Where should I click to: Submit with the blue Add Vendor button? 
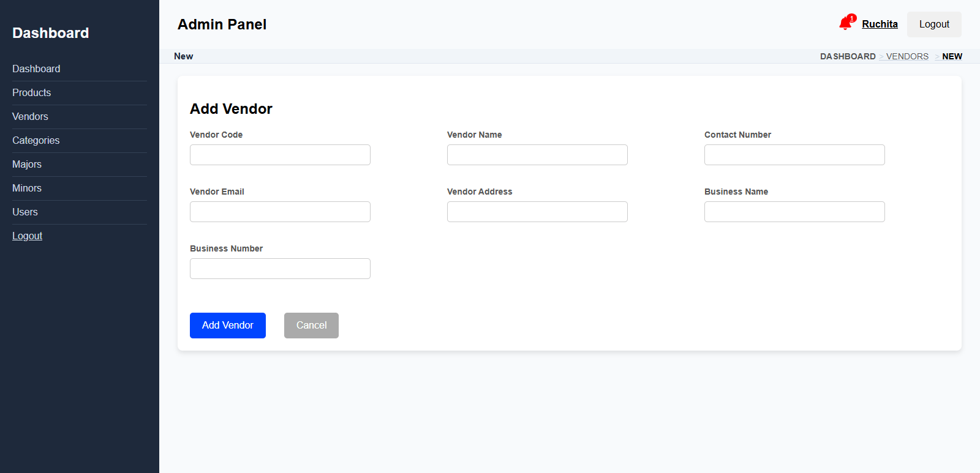point(228,326)
